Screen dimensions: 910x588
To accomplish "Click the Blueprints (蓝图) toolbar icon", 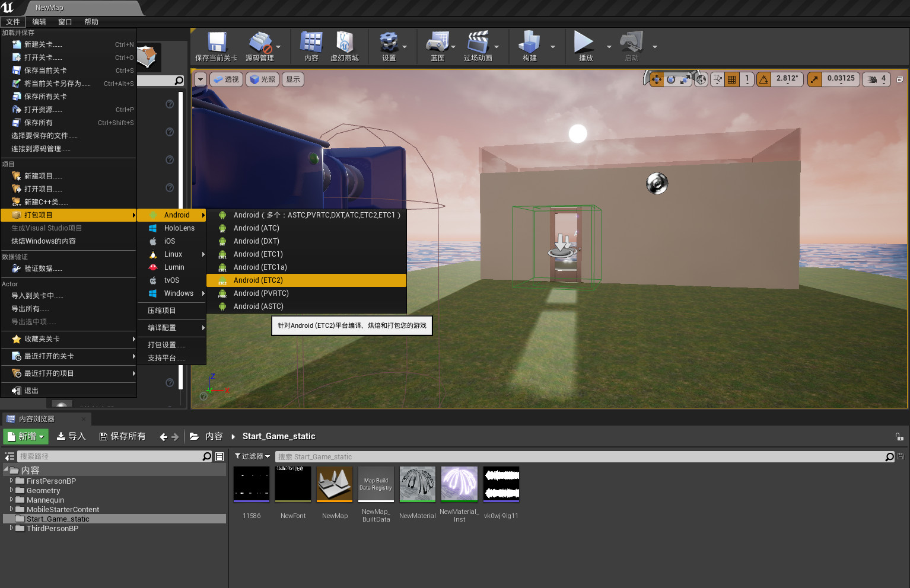I will pyautogui.click(x=437, y=44).
